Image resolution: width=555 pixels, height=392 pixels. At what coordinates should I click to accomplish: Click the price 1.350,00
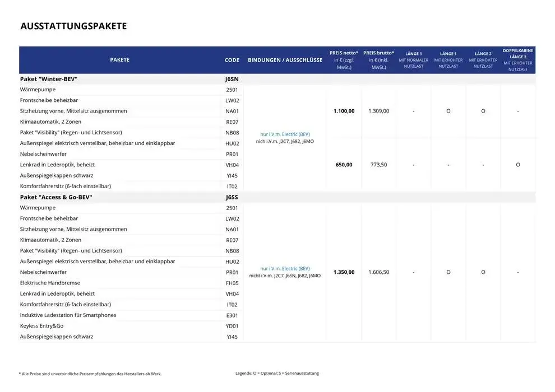point(344,272)
